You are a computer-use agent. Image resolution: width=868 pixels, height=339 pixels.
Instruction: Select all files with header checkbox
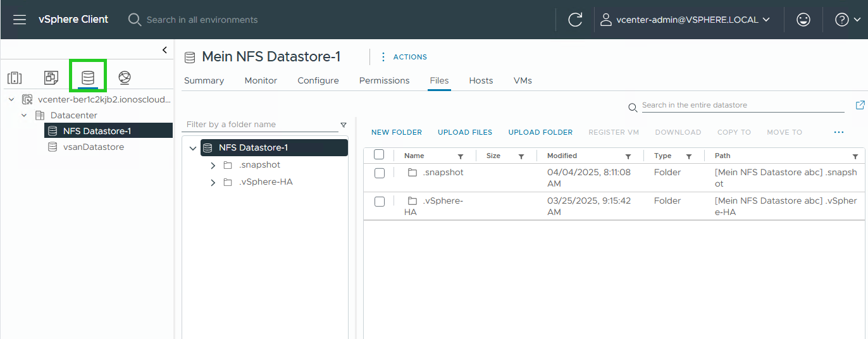(379, 154)
